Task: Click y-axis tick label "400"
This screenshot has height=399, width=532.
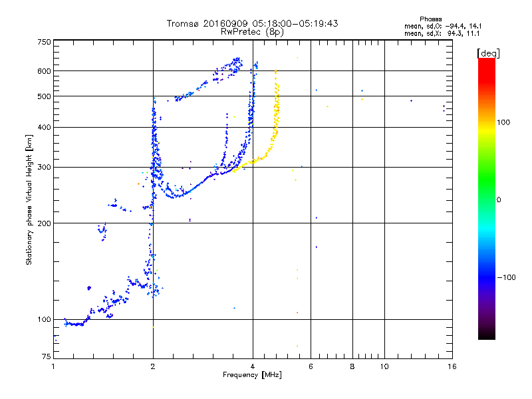Action: [44, 128]
